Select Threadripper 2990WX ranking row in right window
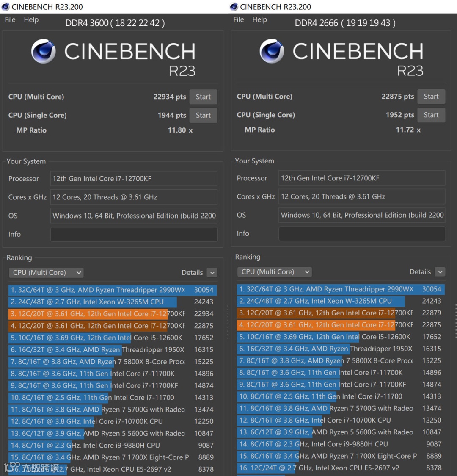This screenshot has height=476, width=457. coord(341,289)
